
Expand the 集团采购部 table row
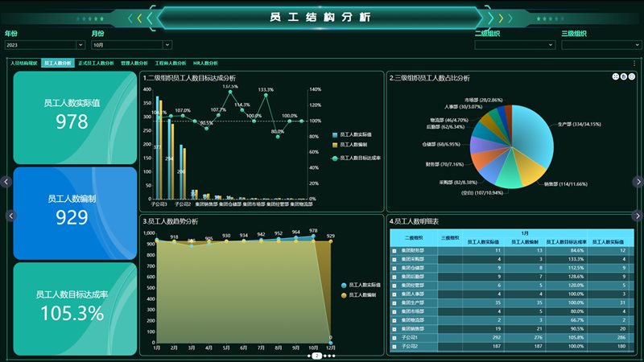(394, 259)
